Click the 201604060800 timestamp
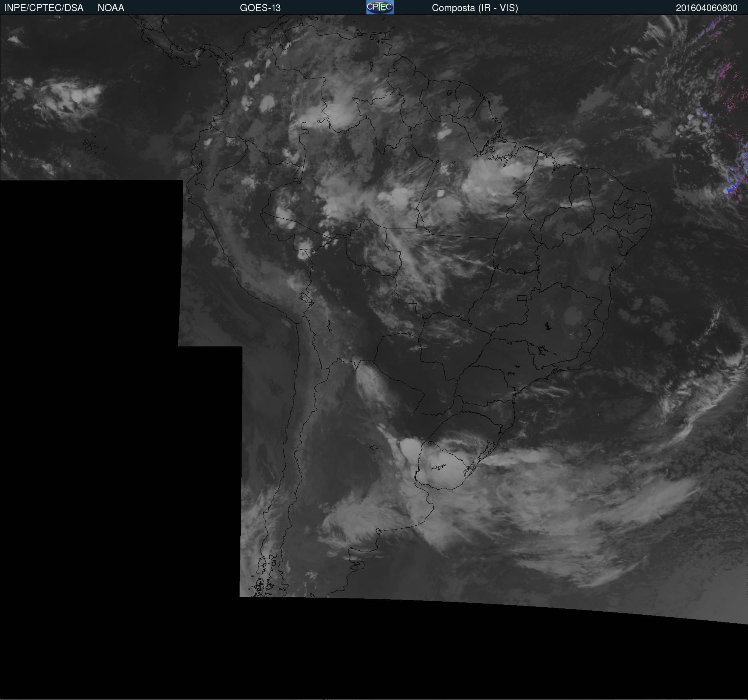748x700 pixels. 706,8
